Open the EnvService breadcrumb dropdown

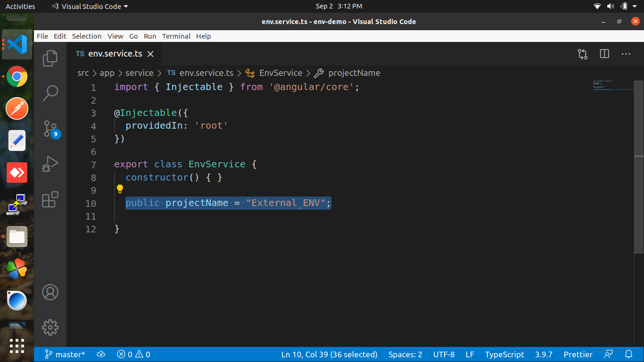tap(280, 73)
